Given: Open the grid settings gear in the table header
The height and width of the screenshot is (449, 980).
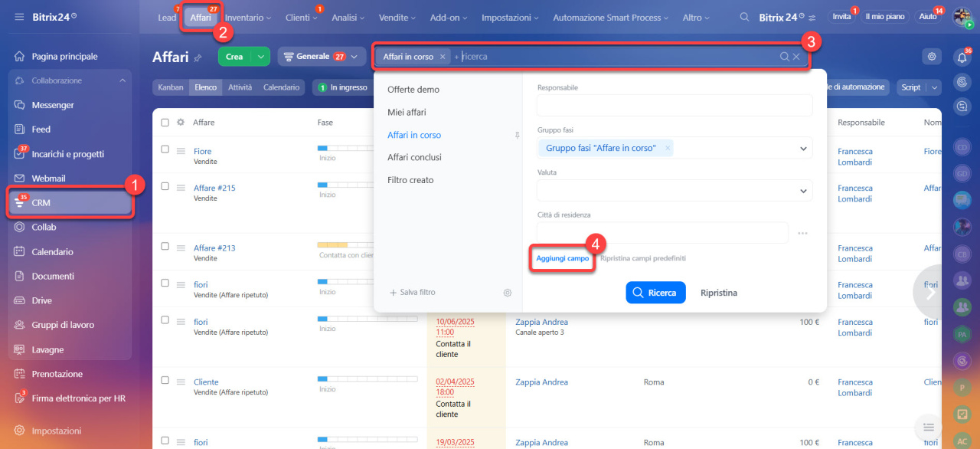Looking at the screenshot, I should tap(181, 123).
